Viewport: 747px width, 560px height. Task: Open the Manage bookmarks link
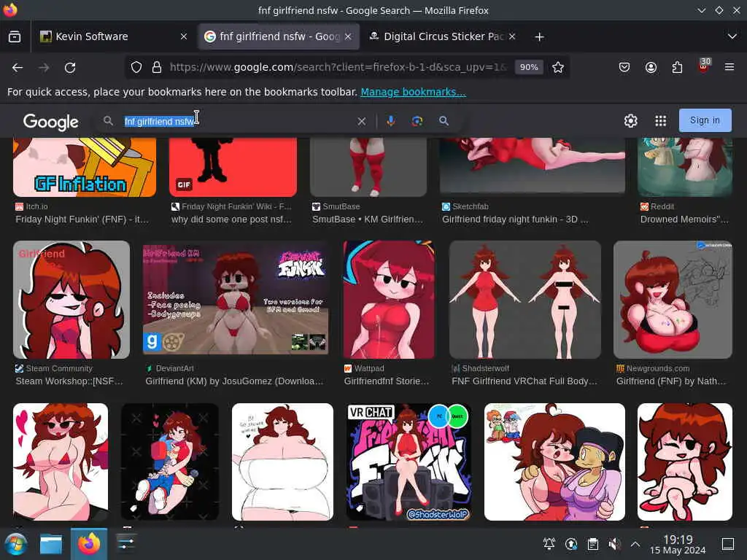click(x=413, y=92)
